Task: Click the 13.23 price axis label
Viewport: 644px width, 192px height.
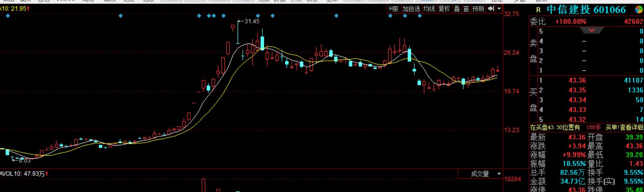Action: coord(511,130)
